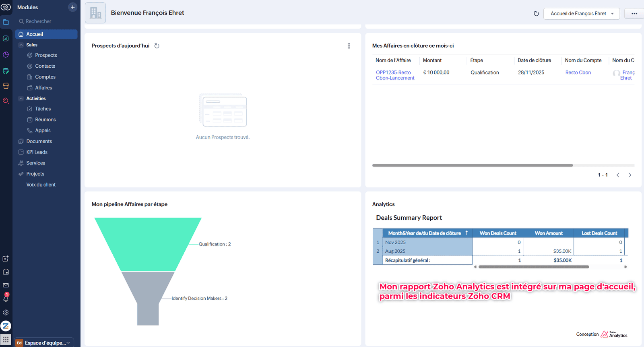The height and width of the screenshot is (347, 644).
Task: Refresh the Prospects d'aujourd'hui widget
Action: [x=157, y=46]
